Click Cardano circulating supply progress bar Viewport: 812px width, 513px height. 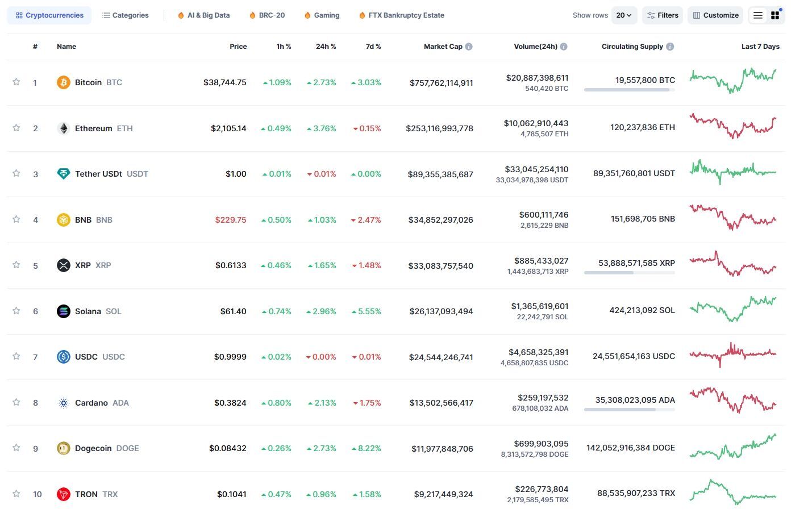(x=630, y=410)
